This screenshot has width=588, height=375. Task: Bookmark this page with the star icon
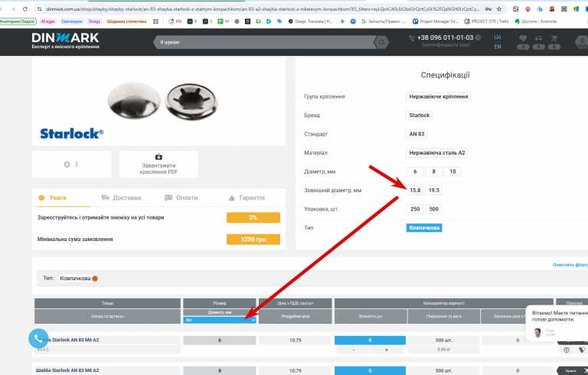click(498, 9)
